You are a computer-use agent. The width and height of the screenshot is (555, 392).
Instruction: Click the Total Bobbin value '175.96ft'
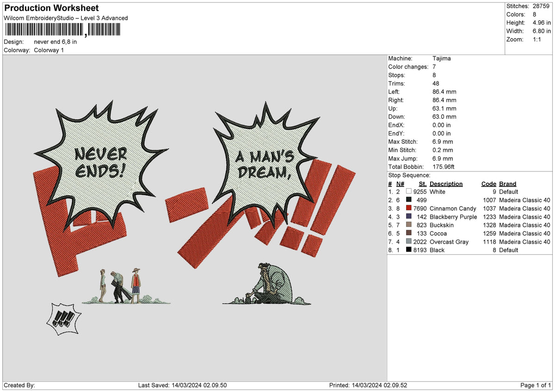445,166
